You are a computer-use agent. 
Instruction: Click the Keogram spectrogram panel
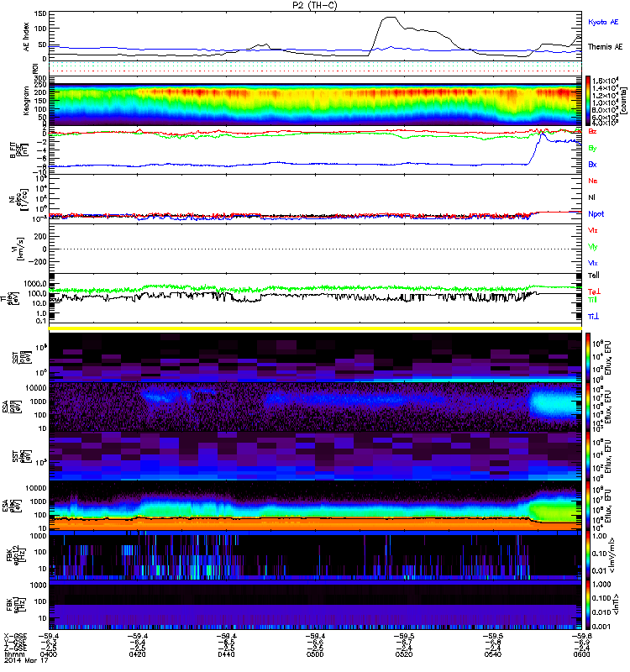click(315, 101)
